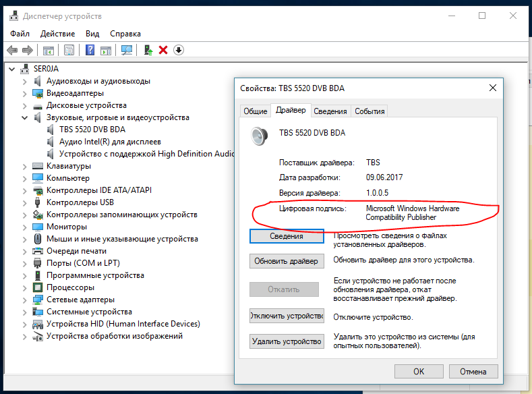The image size is (532, 394).
Task: Click the Видеоадаптеры display adapter icon
Action: point(38,93)
